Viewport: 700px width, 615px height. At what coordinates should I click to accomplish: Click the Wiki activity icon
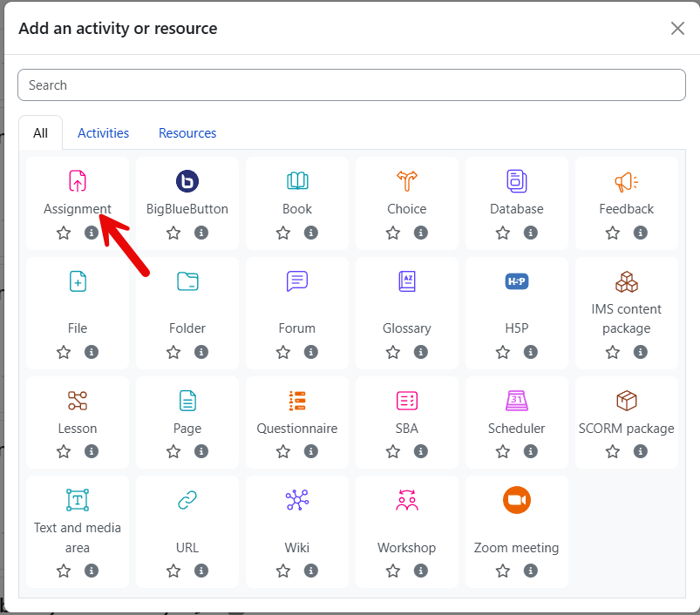[x=297, y=500]
